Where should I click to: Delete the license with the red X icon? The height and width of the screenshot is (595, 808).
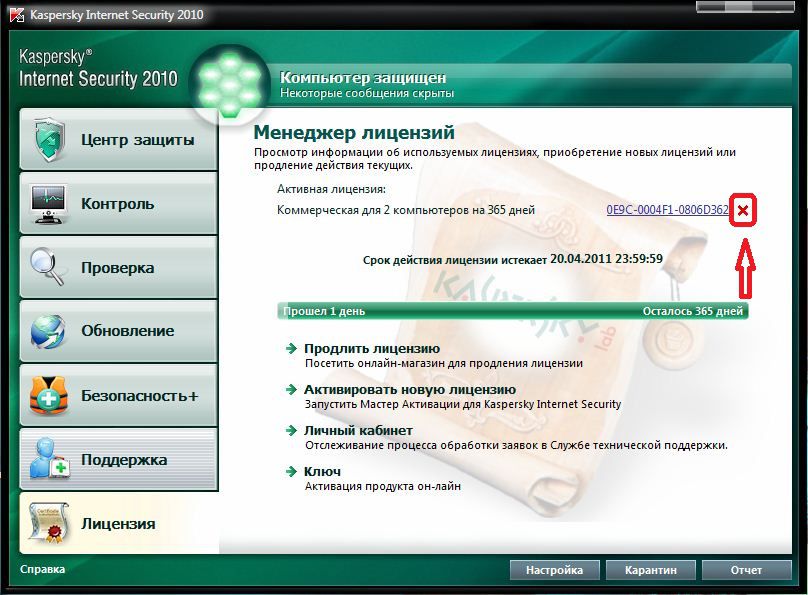[x=743, y=210]
